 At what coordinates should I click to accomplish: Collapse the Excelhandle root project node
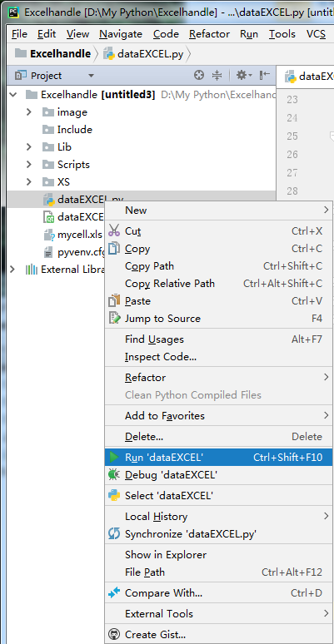pyautogui.click(x=13, y=95)
